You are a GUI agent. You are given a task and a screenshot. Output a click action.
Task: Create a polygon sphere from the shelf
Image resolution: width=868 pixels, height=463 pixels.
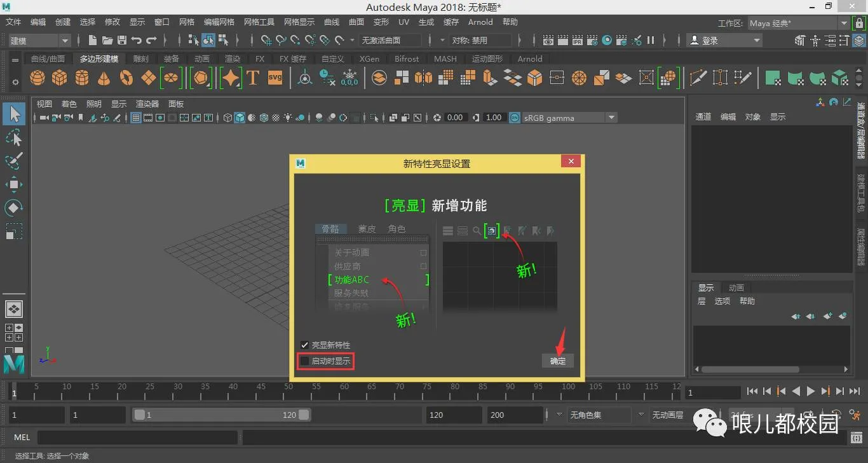[x=37, y=78]
